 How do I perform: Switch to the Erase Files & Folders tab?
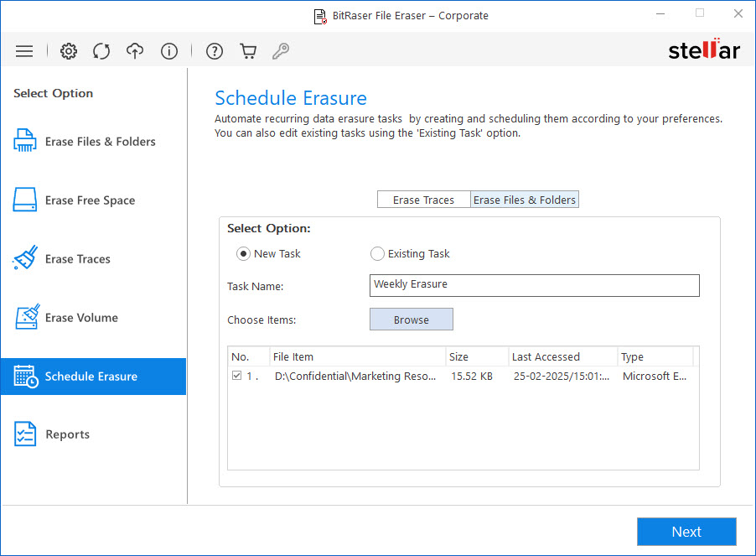click(x=525, y=200)
